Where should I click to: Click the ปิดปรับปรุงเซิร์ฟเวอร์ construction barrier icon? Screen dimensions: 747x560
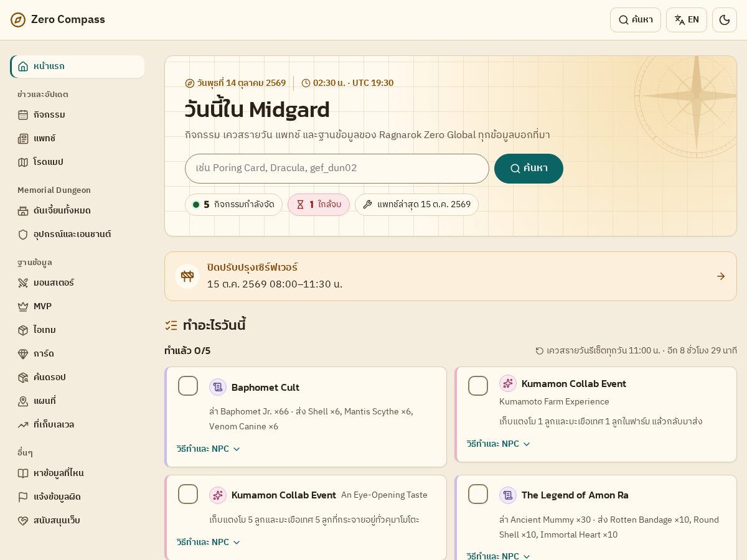point(187,276)
